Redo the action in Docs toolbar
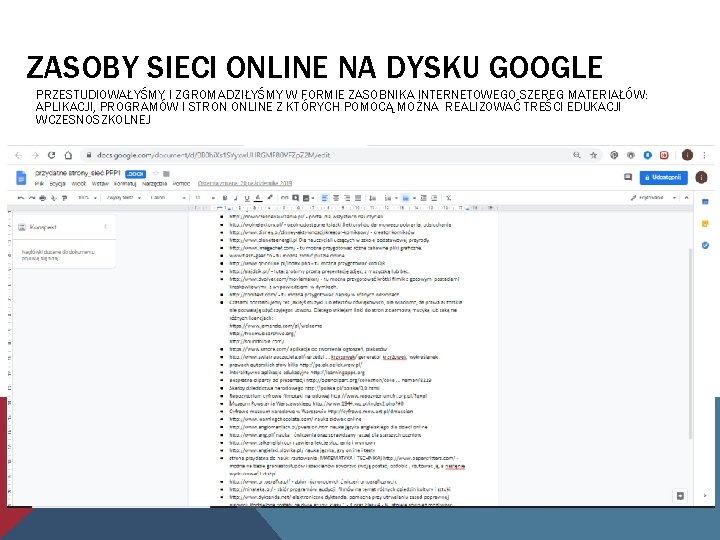 [x=32, y=198]
